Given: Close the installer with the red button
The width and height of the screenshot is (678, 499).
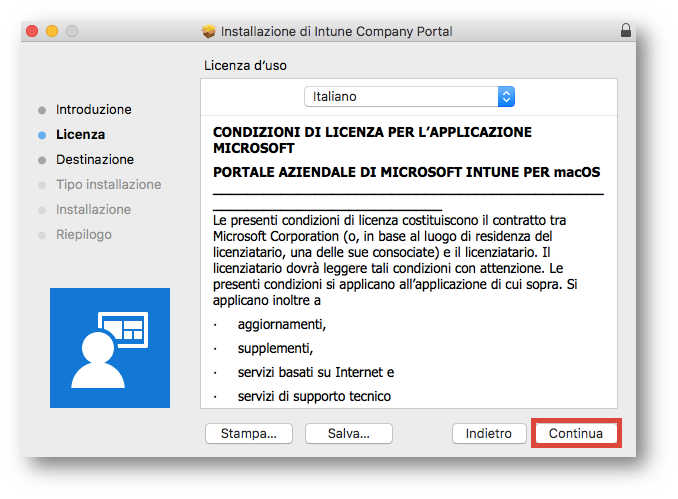Looking at the screenshot, I should coord(32,31).
